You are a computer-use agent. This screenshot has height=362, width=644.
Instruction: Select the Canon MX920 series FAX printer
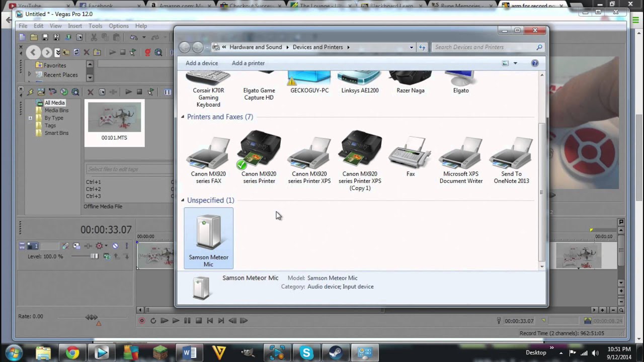coord(208,160)
